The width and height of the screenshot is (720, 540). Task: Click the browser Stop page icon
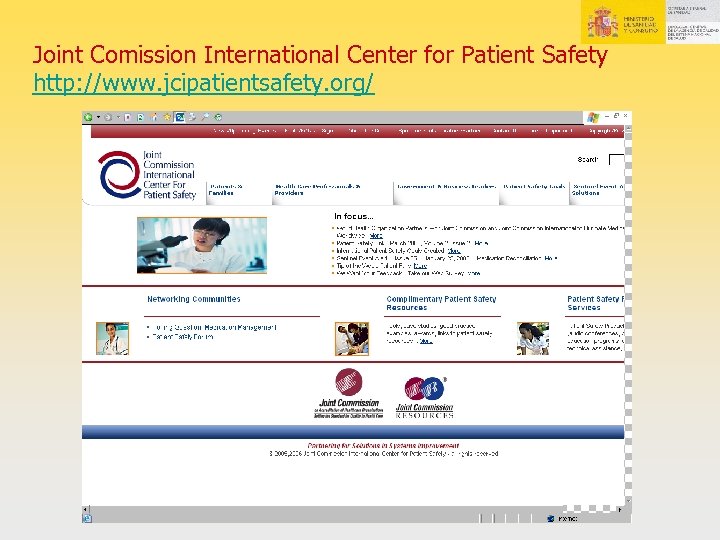pyautogui.click(x=128, y=117)
